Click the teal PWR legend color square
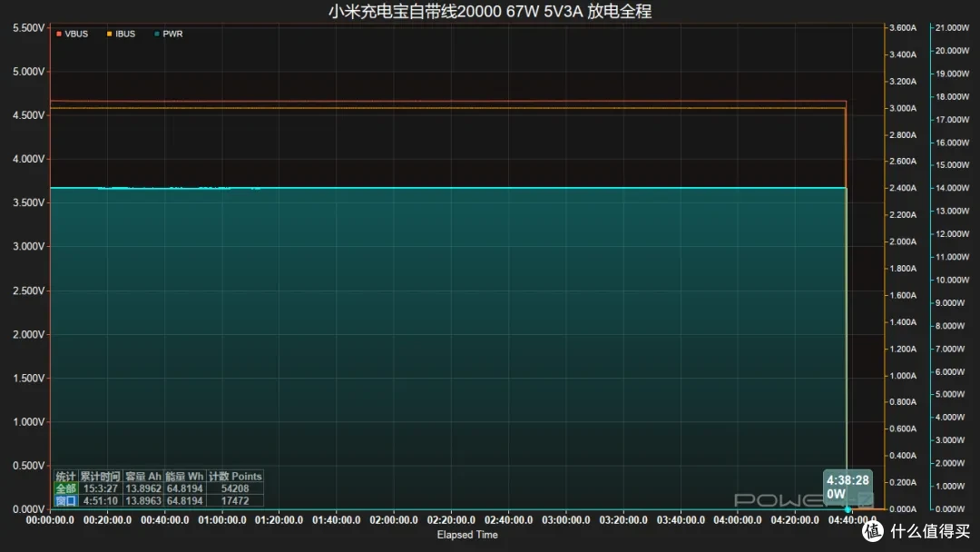The width and height of the screenshot is (980, 552). tap(157, 34)
